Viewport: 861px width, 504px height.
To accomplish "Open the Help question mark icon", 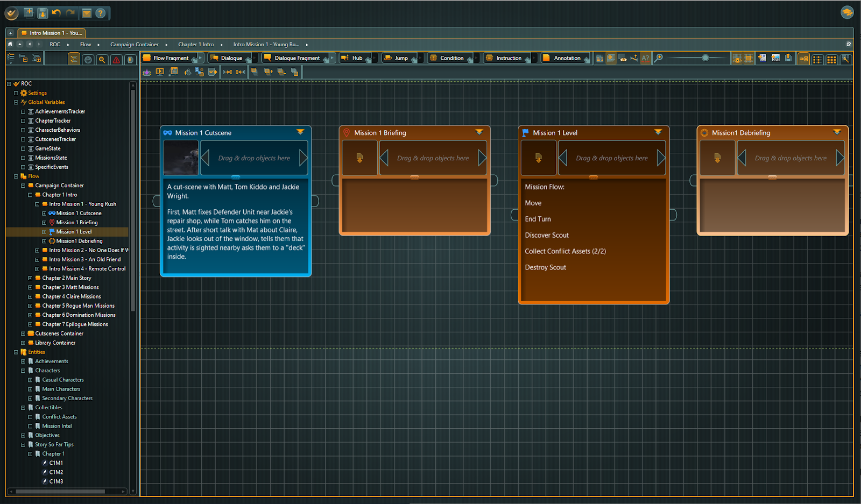I will (x=100, y=13).
